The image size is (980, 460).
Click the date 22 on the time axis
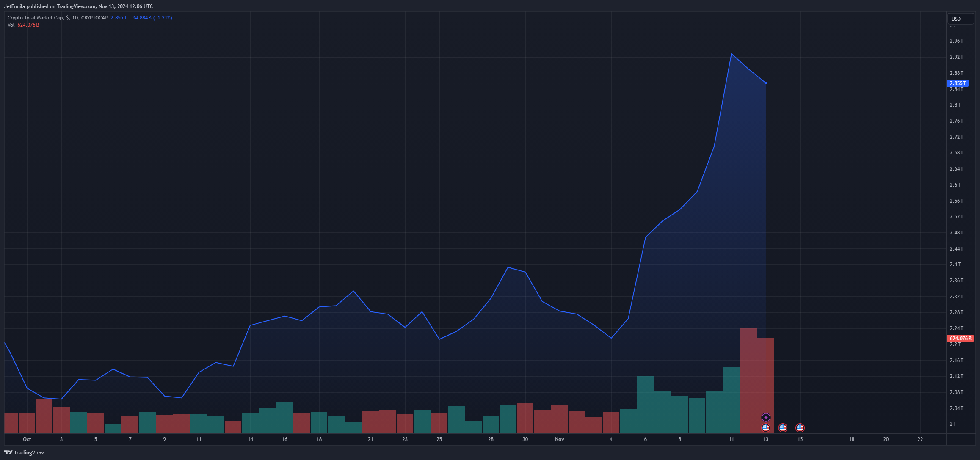(x=920, y=439)
